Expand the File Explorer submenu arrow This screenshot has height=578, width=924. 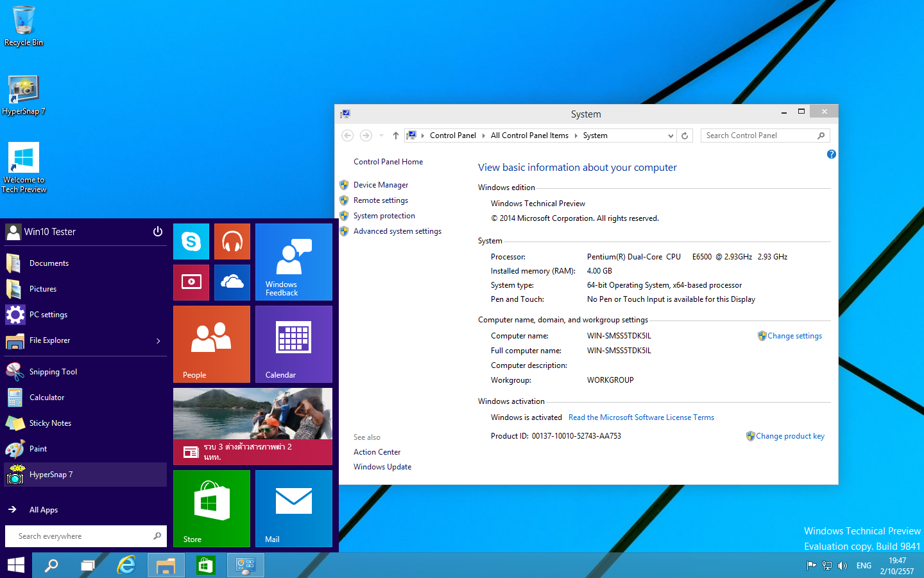click(x=158, y=341)
